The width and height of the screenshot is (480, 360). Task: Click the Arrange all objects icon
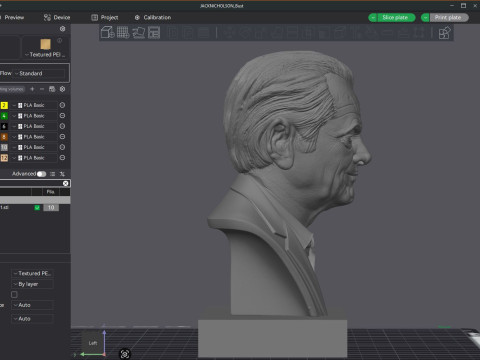click(x=154, y=33)
